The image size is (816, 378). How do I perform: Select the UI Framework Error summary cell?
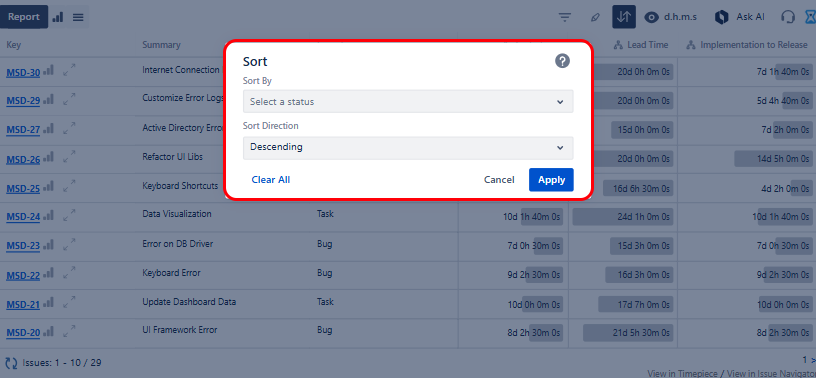pyautogui.click(x=180, y=330)
